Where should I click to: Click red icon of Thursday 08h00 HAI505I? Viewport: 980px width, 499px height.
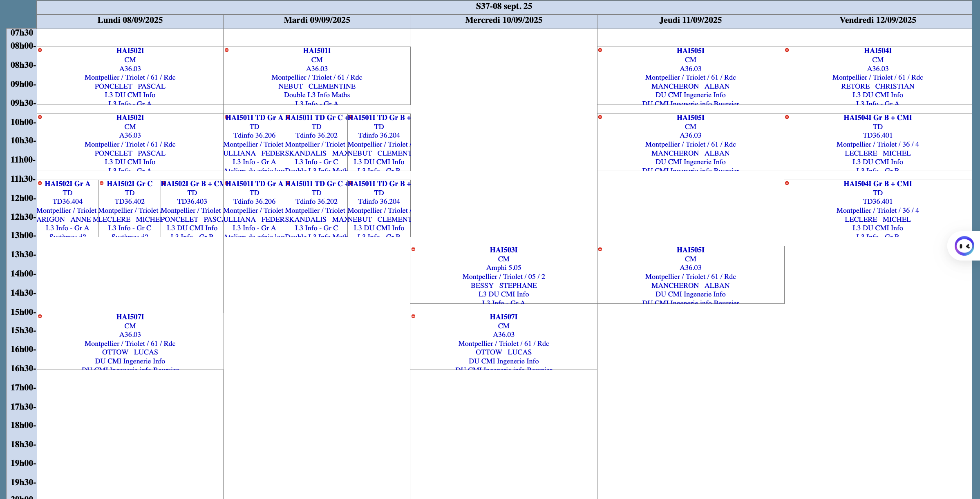click(600, 50)
